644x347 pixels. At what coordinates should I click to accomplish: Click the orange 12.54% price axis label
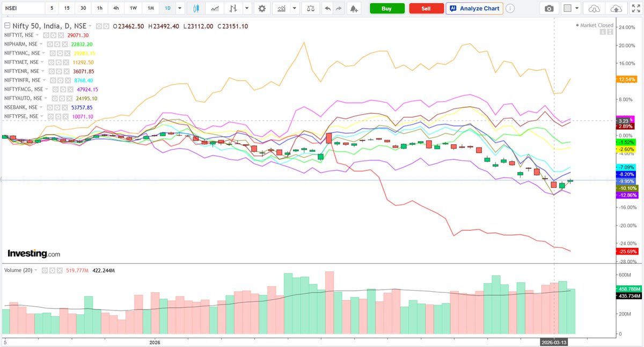click(x=627, y=79)
